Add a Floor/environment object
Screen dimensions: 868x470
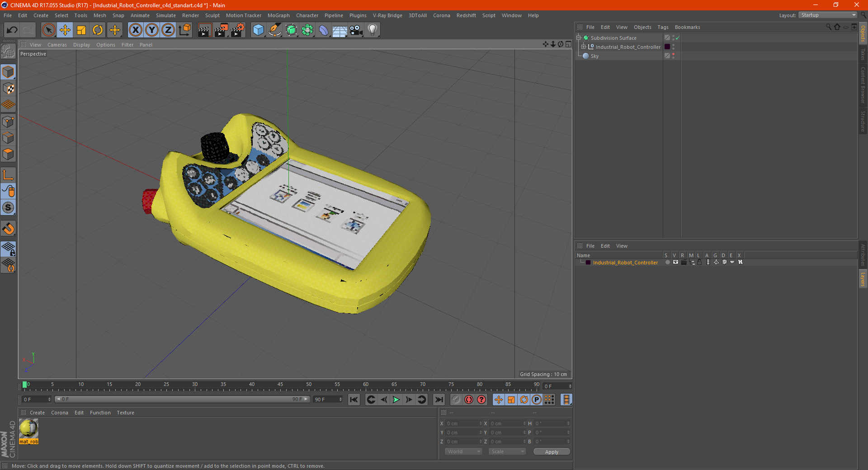tap(340, 30)
